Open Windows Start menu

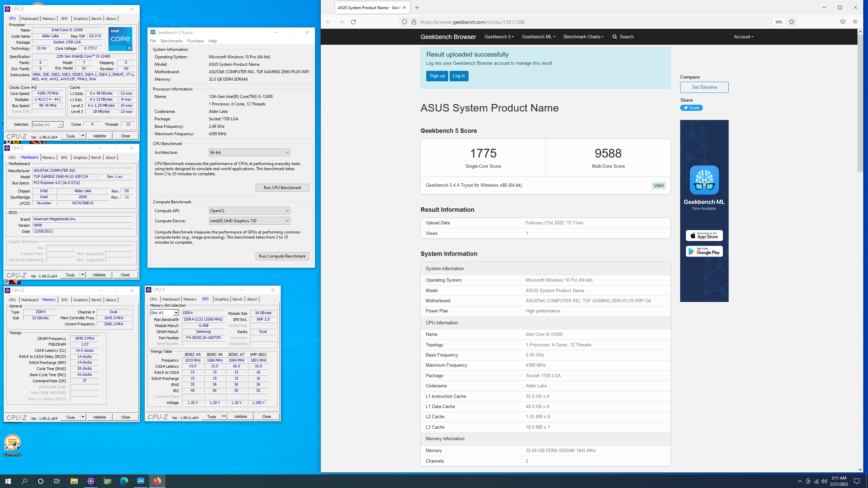tap(8, 481)
